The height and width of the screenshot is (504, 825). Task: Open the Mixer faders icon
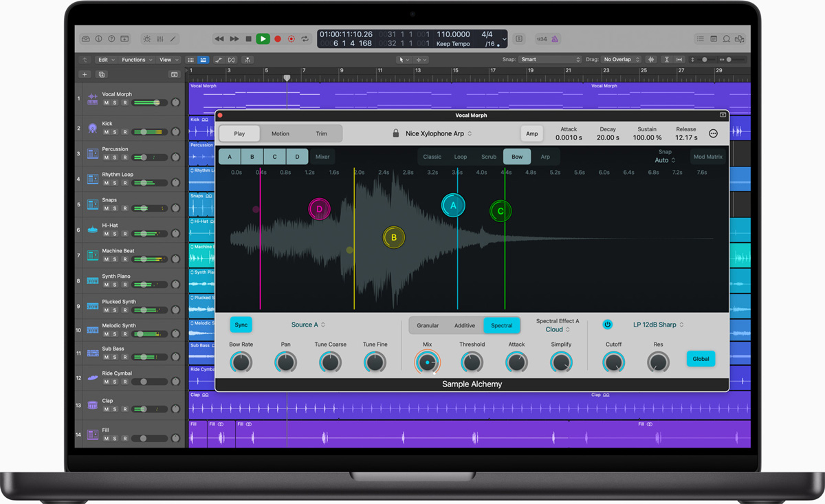(x=160, y=39)
